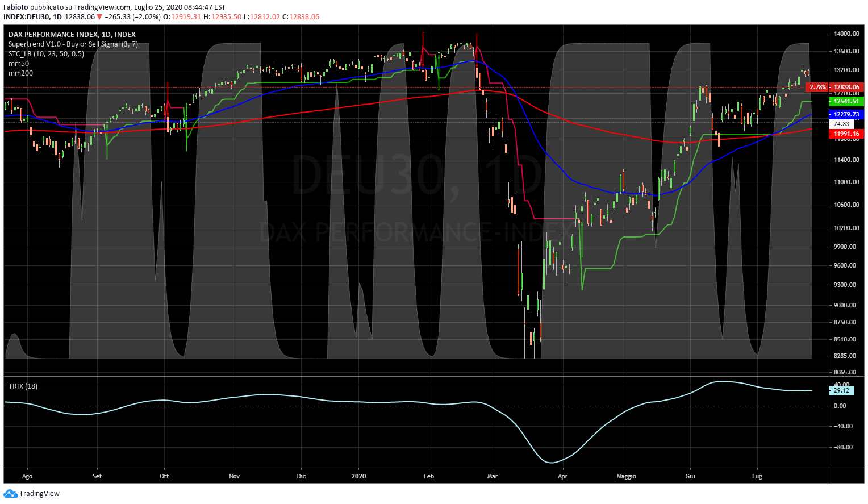Click the 2.78% red label
The width and height of the screenshot is (868, 504).
coord(817,88)
